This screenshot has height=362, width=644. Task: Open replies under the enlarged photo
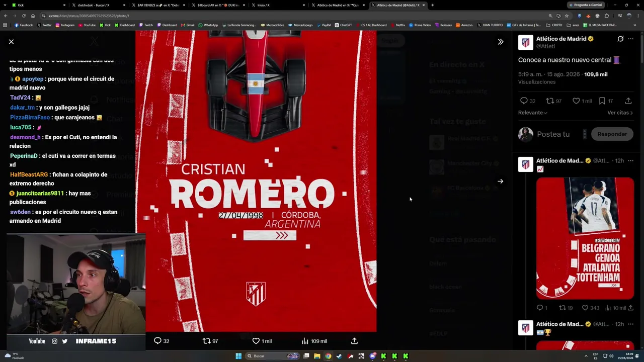162,341
